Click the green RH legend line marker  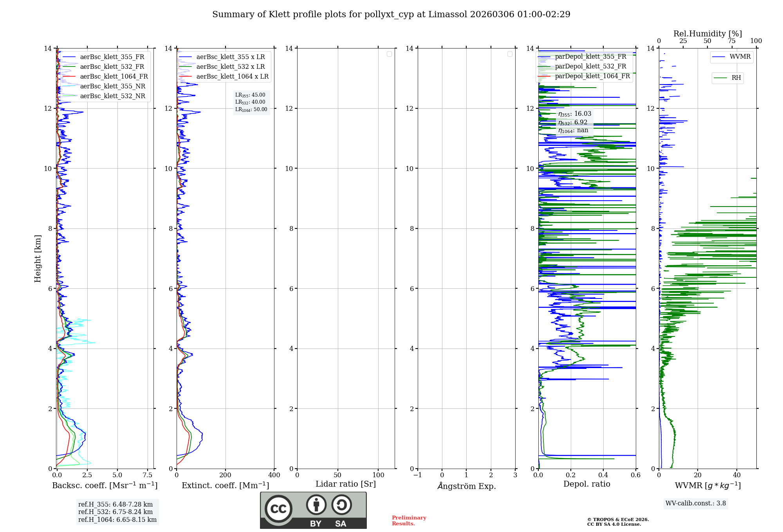[x=720, y=78]
